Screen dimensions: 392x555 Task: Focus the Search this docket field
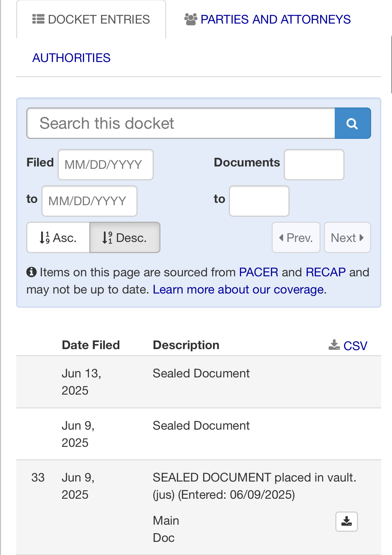pyautogui.click(x=181, y=123)
